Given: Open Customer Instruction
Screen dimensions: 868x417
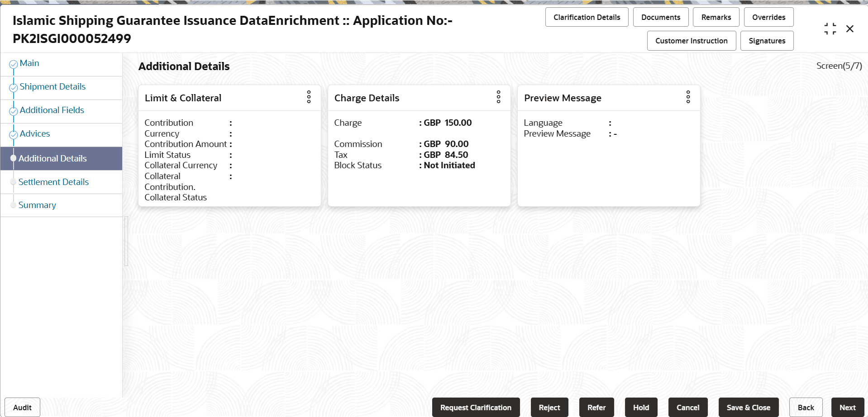Looking at the screenshot, I should pyautogui.click(x=691, y=41).
